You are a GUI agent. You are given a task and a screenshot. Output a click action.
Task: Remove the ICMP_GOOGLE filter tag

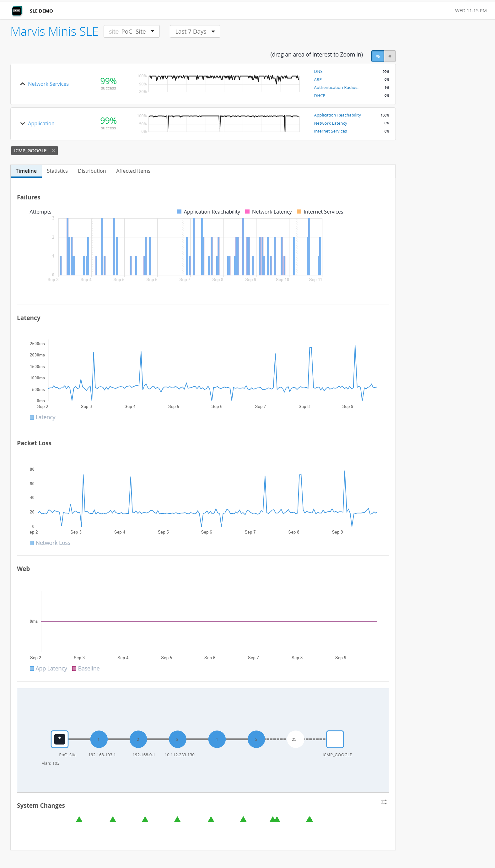pyautogui.click(x=53, y=151)
